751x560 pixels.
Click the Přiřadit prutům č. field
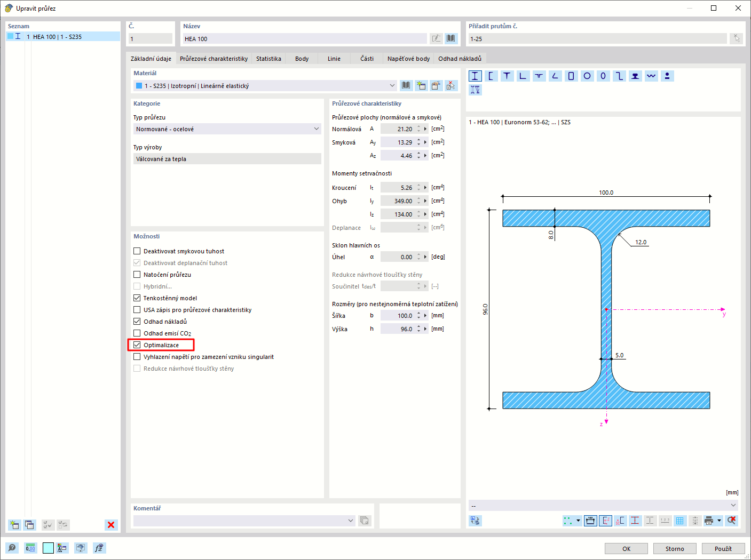597,39
